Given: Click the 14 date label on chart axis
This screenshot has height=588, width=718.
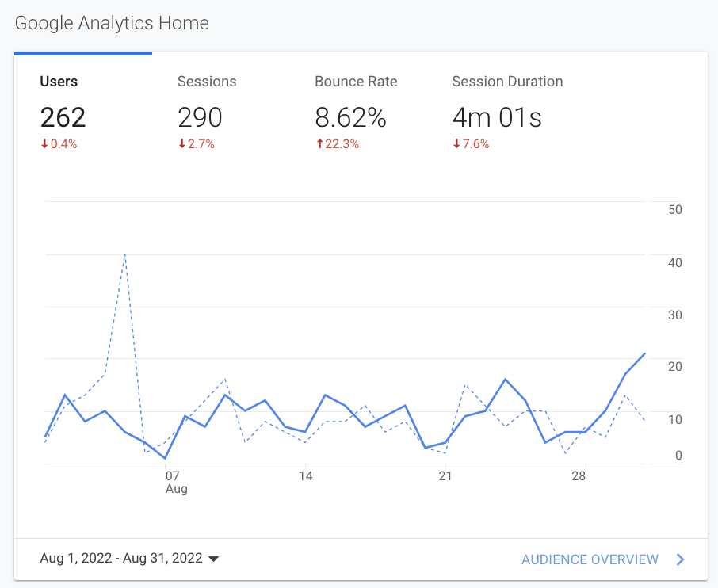Looking at the screenshot, I should (x=305, y=475).
